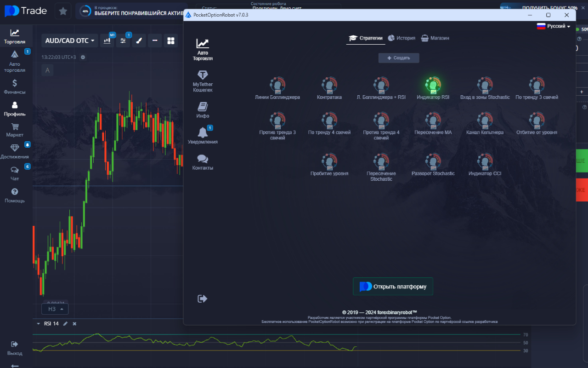Select the Канал Кельтнера strategy
The image size is (588, 368).
pos(485,124)
